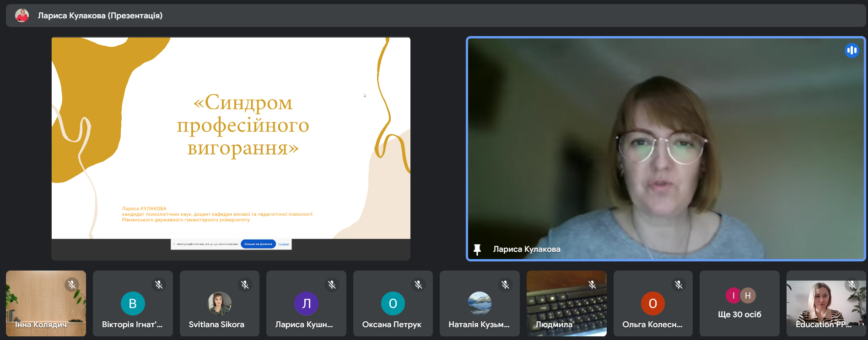Click muted mic icon on Оксана Петрук tile
Viewport: 868px width, 340px height.
coord(418,285)
